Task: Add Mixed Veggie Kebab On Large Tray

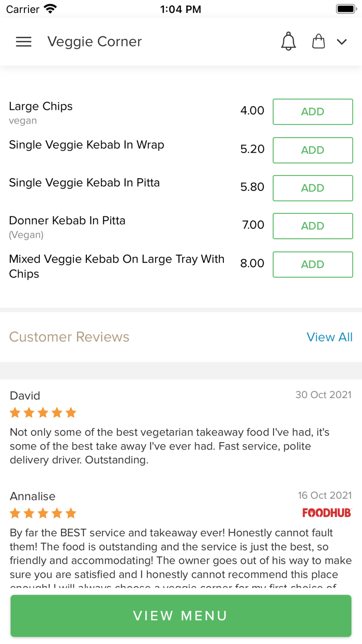Action: [312, 264]
